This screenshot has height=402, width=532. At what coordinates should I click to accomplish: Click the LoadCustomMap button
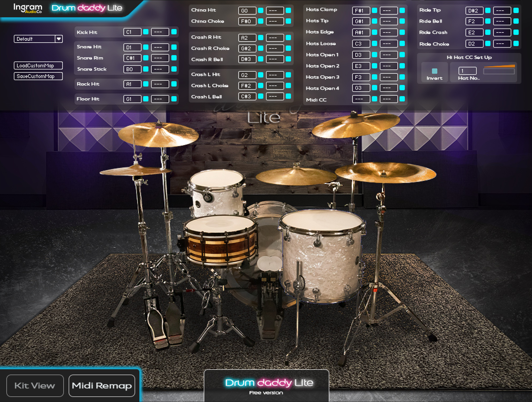[x=38, y=65]
